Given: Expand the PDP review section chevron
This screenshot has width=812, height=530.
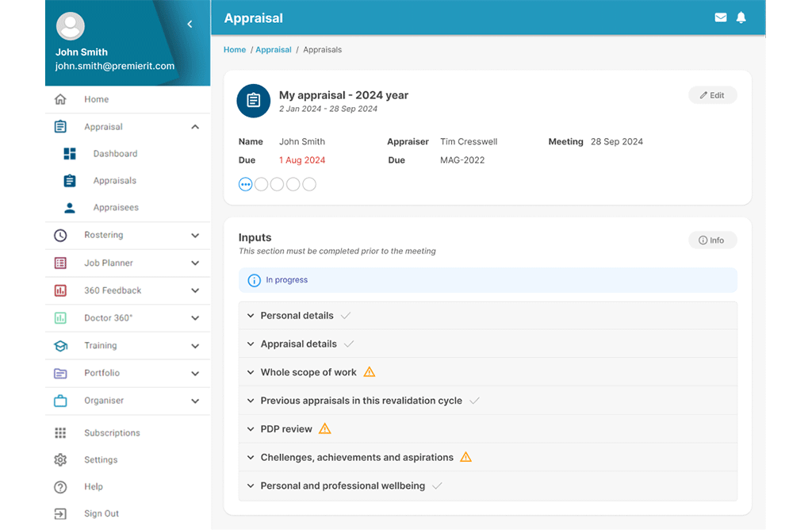Looking at the screenshot, I should coord(251,429).
